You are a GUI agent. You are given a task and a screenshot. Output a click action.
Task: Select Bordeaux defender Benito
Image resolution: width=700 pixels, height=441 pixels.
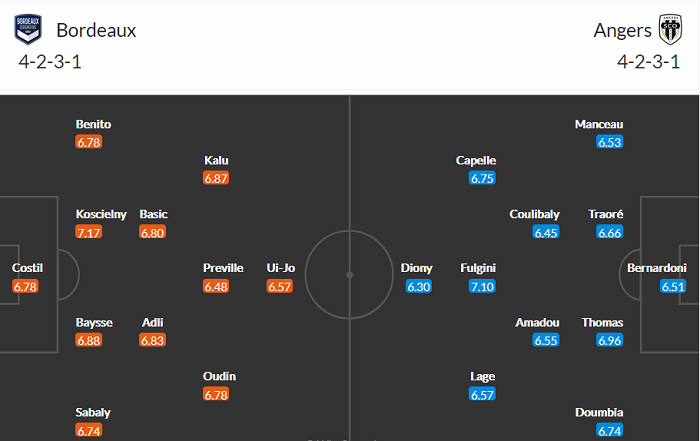point(93,124)
